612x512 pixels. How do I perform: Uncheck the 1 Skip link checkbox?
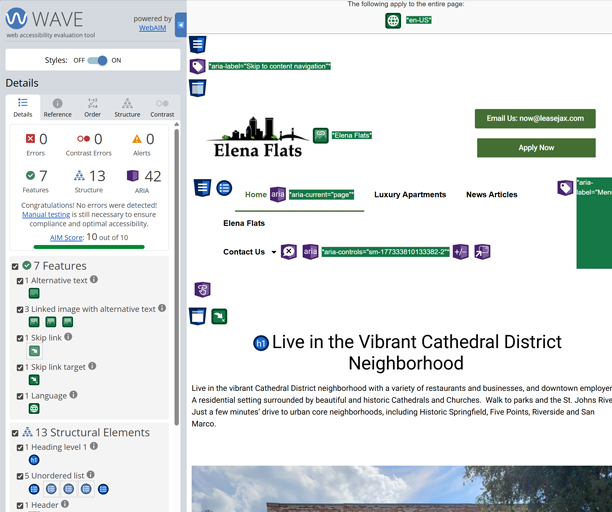20,338
